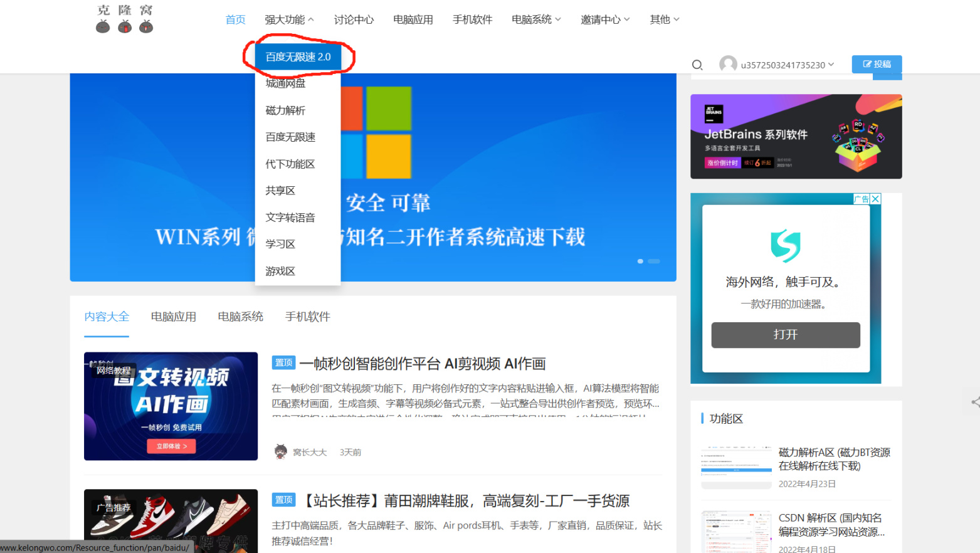Click the 打开 button in the ad
980x553 pixels.
pyautogui.click(x=786, y=335)
